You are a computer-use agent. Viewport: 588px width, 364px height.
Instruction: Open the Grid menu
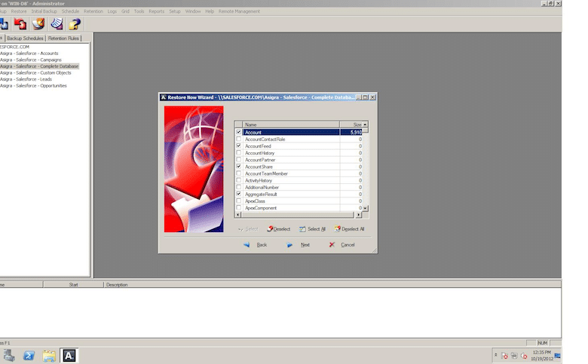click(125, 11)
